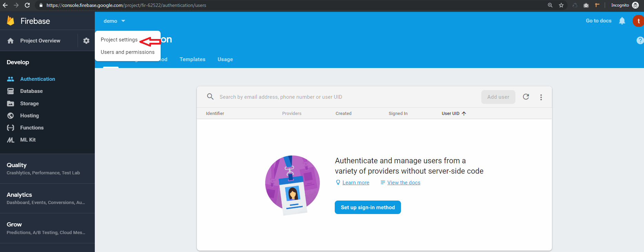Click the user search input field
644x252 pixels.
(345, 97)
